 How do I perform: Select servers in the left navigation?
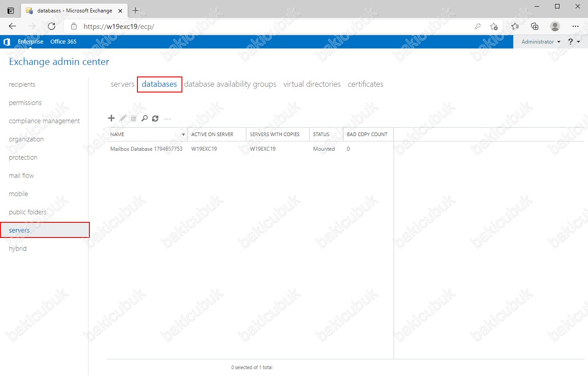tap(44, 230)
